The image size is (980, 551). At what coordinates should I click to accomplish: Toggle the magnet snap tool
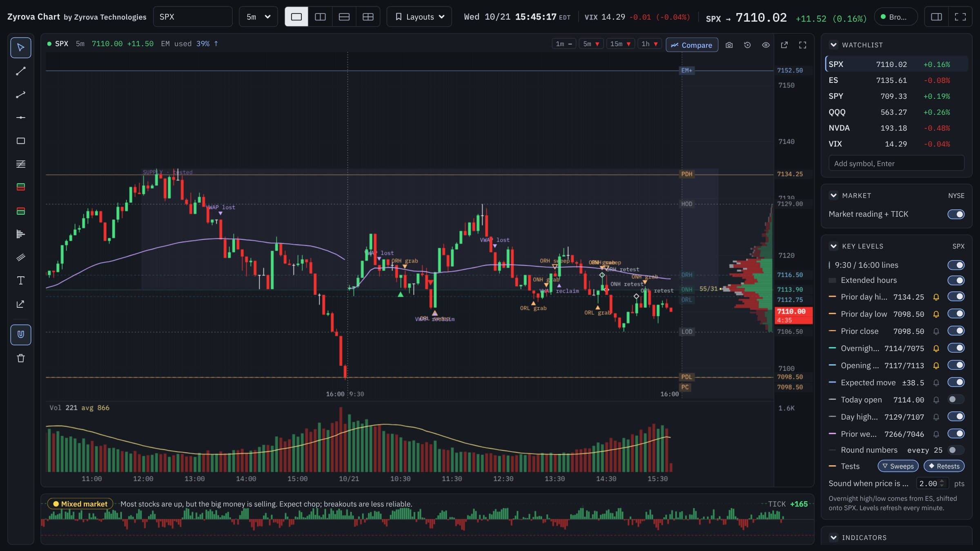pyautogui.click(x=20, y=335)
